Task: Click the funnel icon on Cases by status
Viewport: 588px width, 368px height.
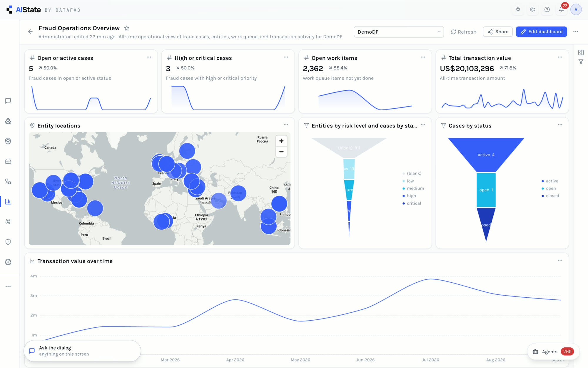Action: pyautogui.click(x=443, y=126)
